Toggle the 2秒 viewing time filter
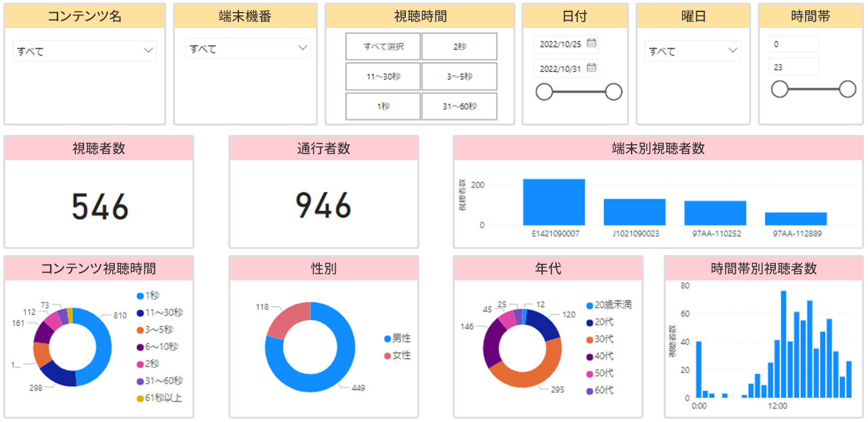Screen dimensions: 868x422 (459, 46)
